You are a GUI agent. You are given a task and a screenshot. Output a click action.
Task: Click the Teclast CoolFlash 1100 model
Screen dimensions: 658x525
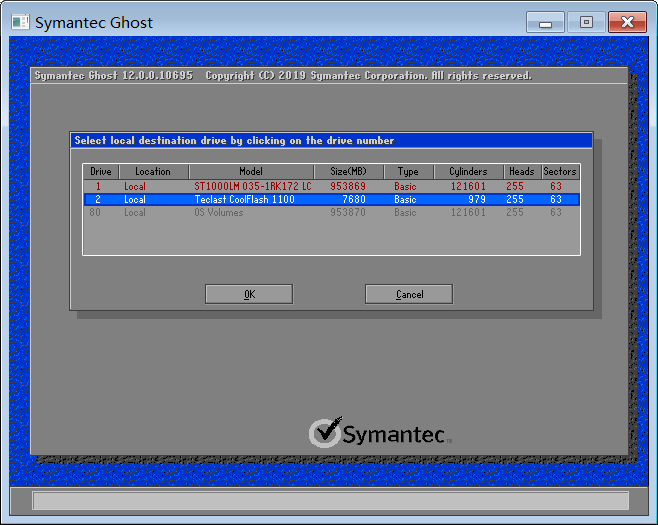pyautogui.click(x=244, y=199)
